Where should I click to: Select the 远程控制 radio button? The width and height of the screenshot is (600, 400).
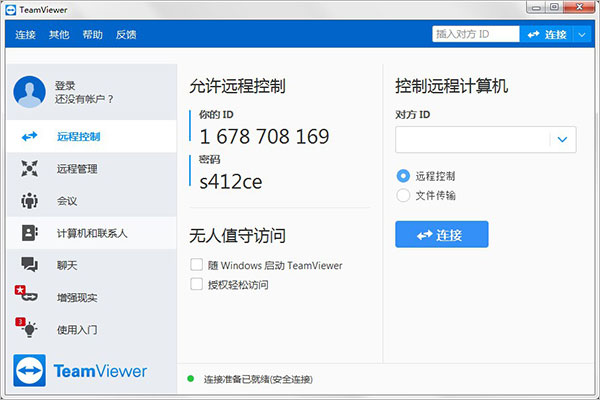(x=403, y=176)
